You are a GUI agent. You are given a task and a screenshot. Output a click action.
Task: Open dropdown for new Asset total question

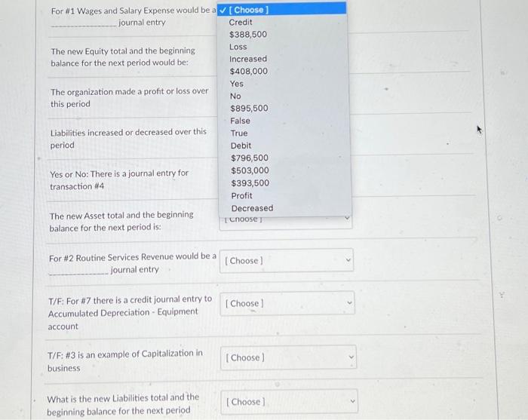pos(286,222)
